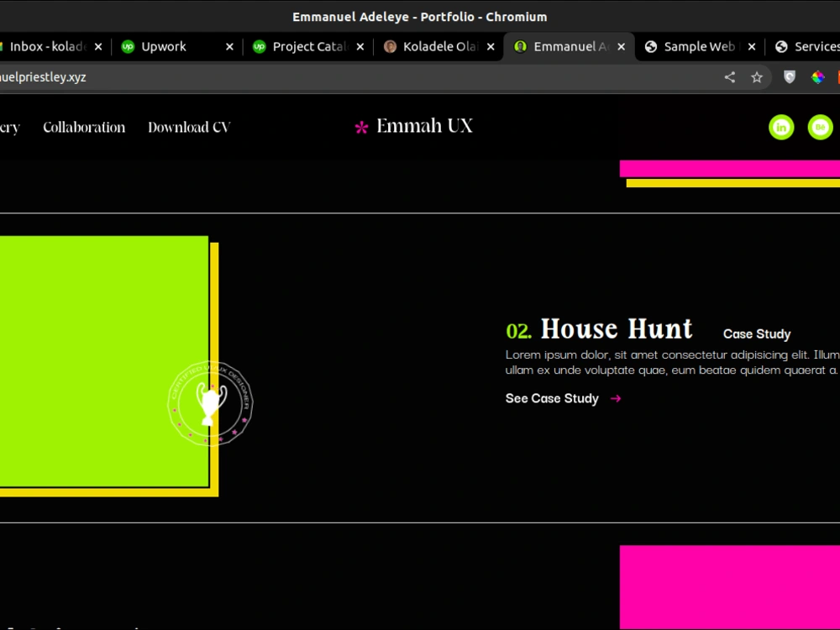Close the Emmanuel Adeleye tab
The height and width of the screenshot is (630, 840).
click(x=621, y=47)
